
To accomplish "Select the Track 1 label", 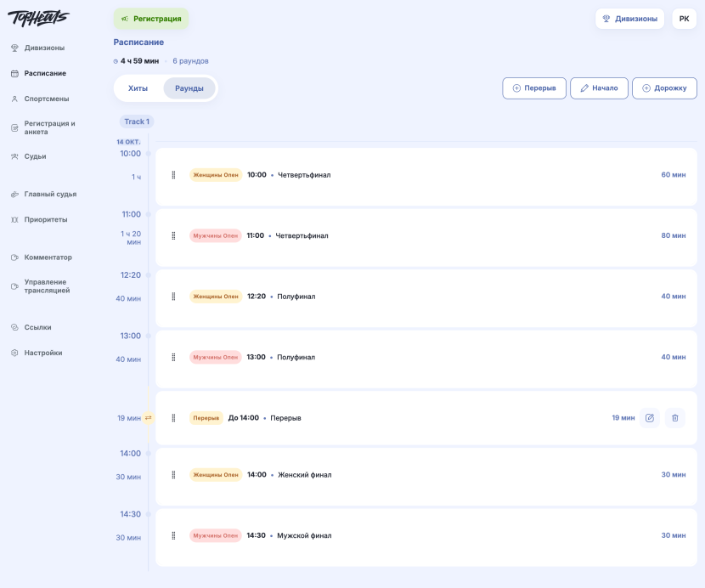I will 137,122.
